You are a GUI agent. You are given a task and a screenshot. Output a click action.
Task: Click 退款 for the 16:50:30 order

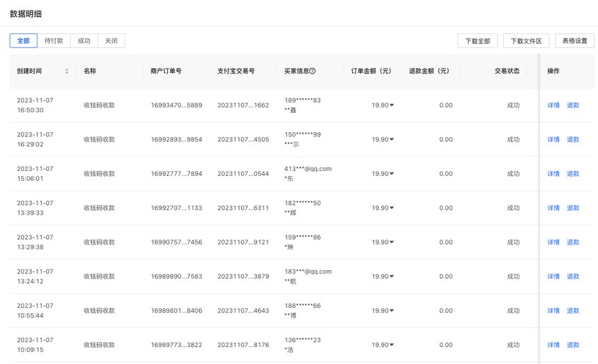[x=573, y=105]
